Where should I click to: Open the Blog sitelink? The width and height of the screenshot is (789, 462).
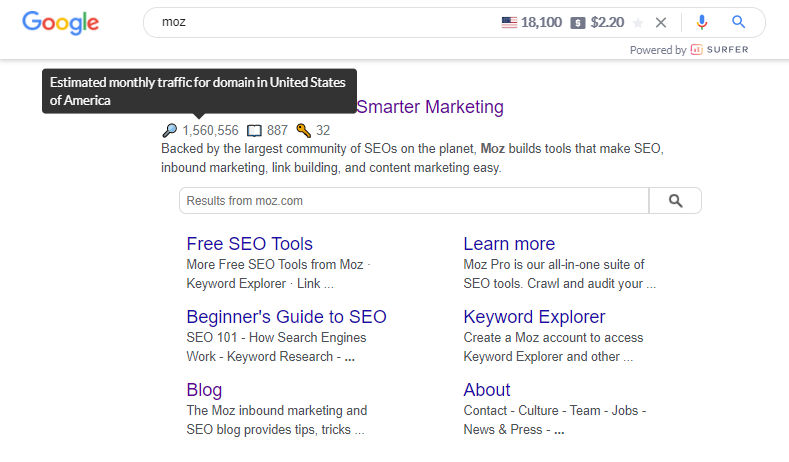point(204,390)
